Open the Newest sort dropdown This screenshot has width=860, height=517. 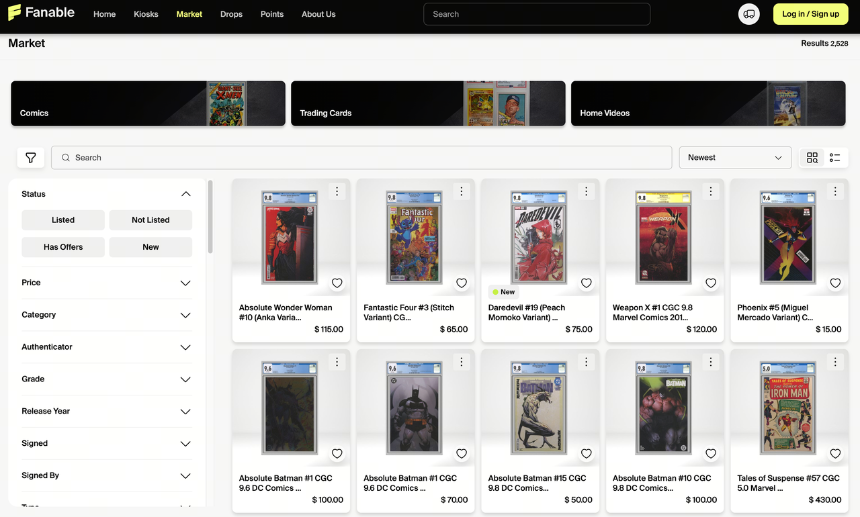tap(735, 157)
